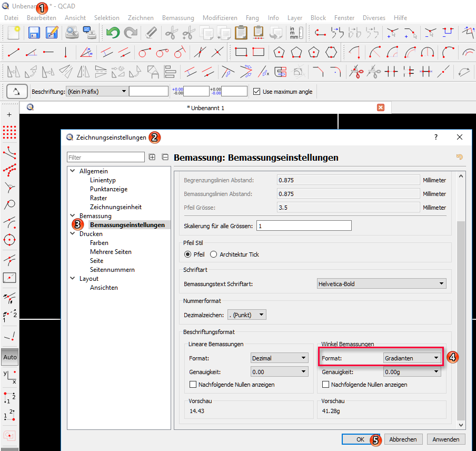The height and width of the screenshot is (451, 476).
Task: Open the Helvetica-Bold font dropdown
Action: (x=381, y=284)
